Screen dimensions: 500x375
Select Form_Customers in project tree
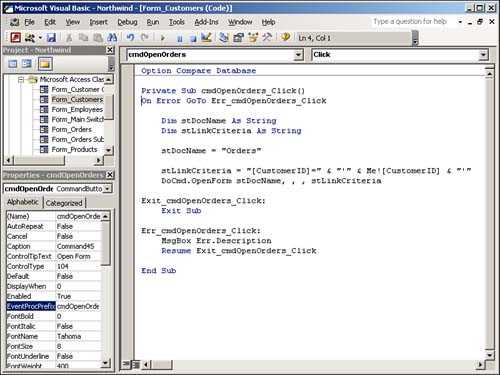tap(77, 99)
